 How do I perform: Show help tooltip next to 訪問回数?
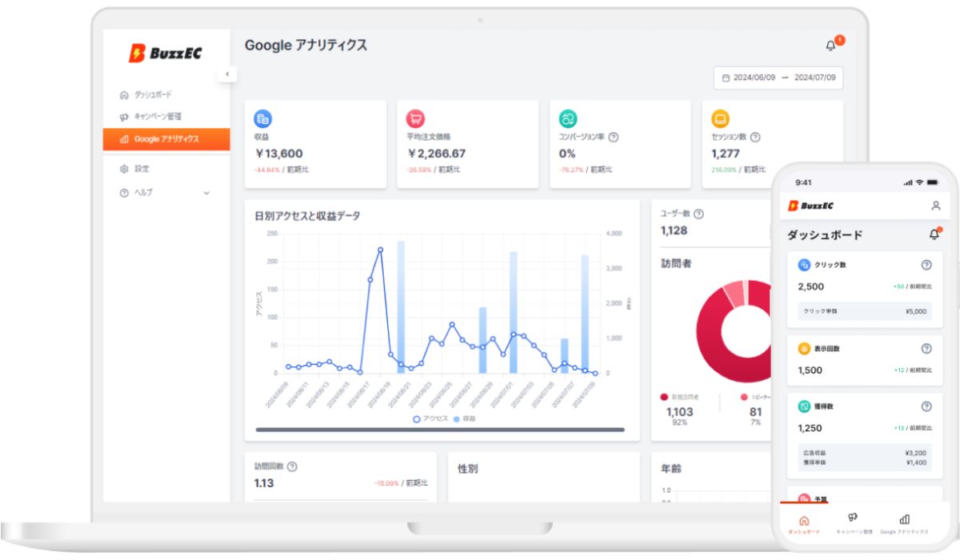[x=292, y=466]
